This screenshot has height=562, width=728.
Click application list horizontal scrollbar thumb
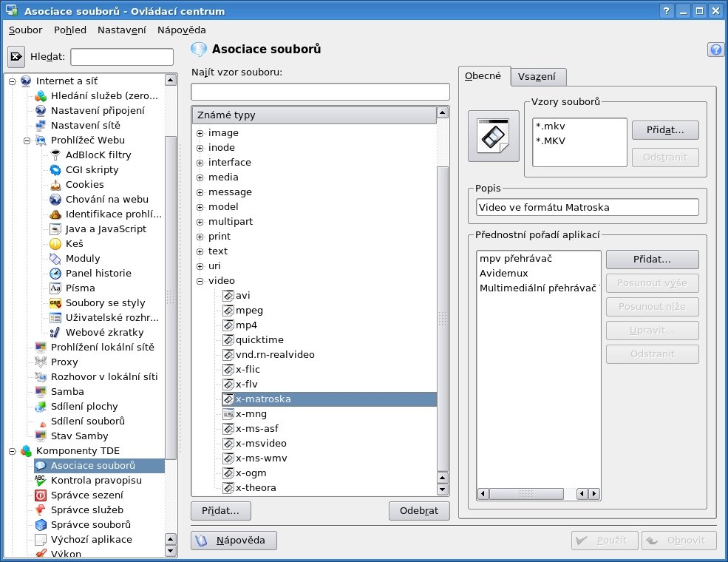click(526, 494)
